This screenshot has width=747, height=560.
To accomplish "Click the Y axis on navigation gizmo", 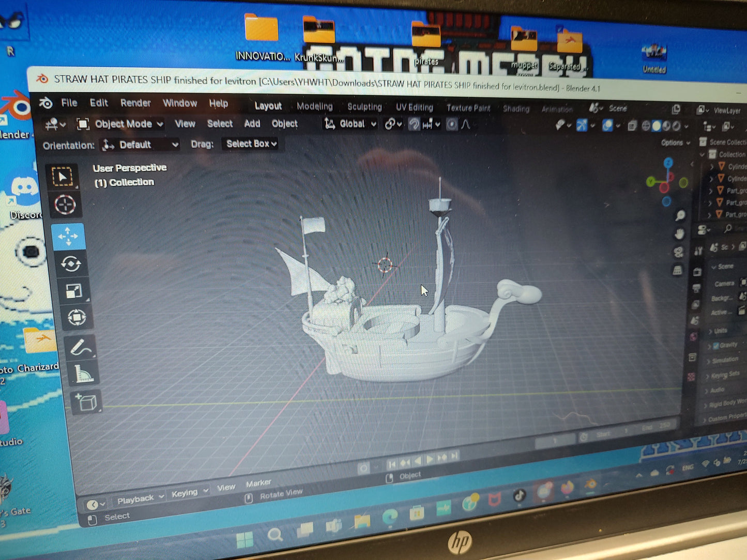I will coord(651,181).
